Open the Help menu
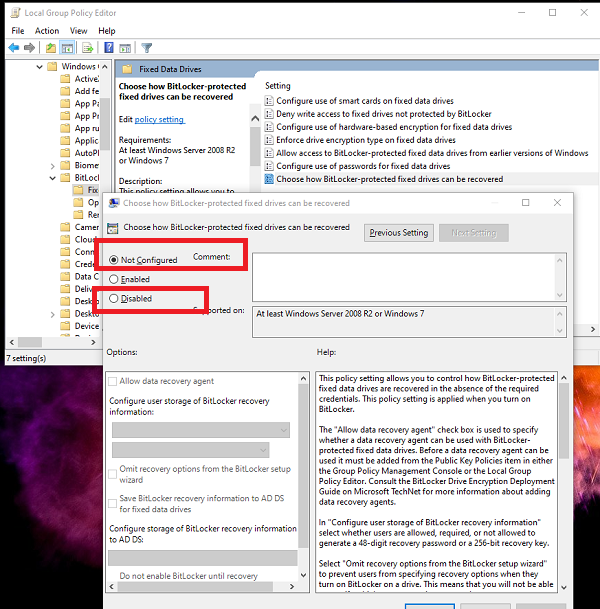The image size is (600, 609). click(106, 31)
